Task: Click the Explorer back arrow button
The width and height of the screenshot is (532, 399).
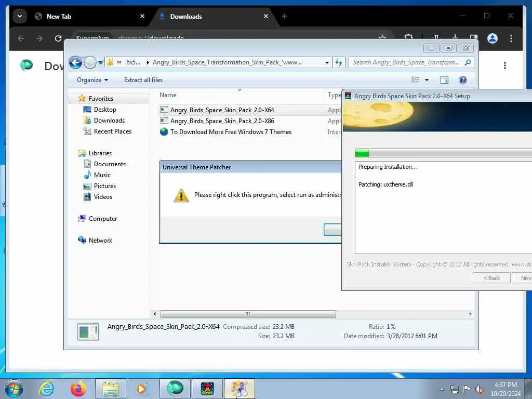Action: click(x=75, y=62)
